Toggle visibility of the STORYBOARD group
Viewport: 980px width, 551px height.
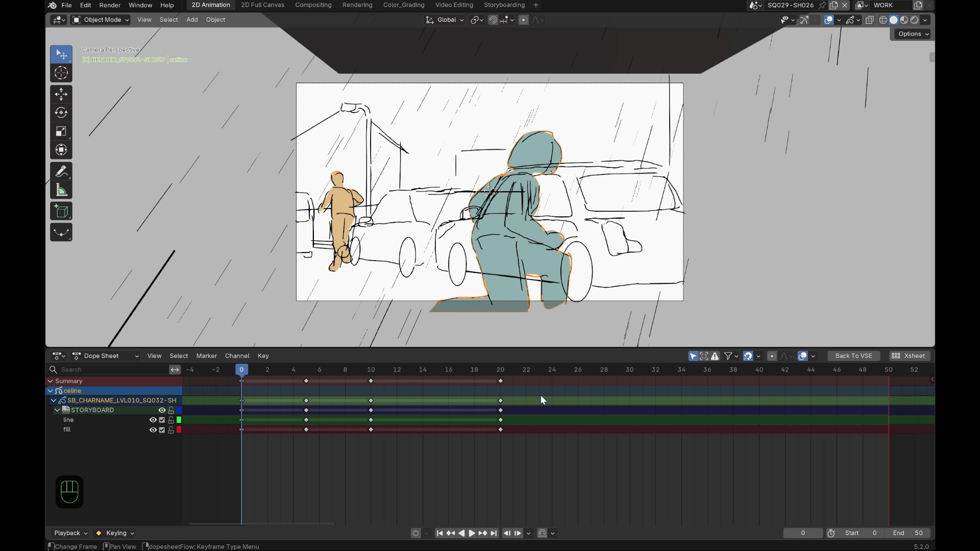point(162,410)
